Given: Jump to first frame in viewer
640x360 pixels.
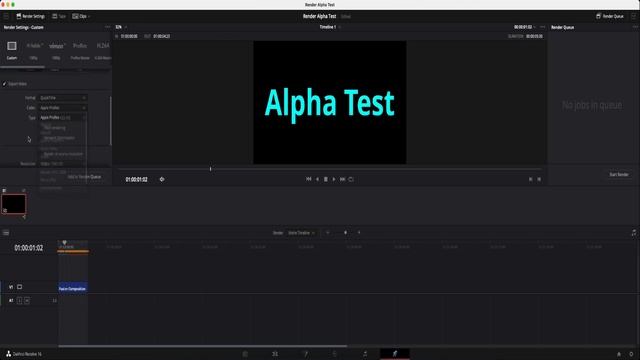Looking at the screenshot, I should 309,179.
